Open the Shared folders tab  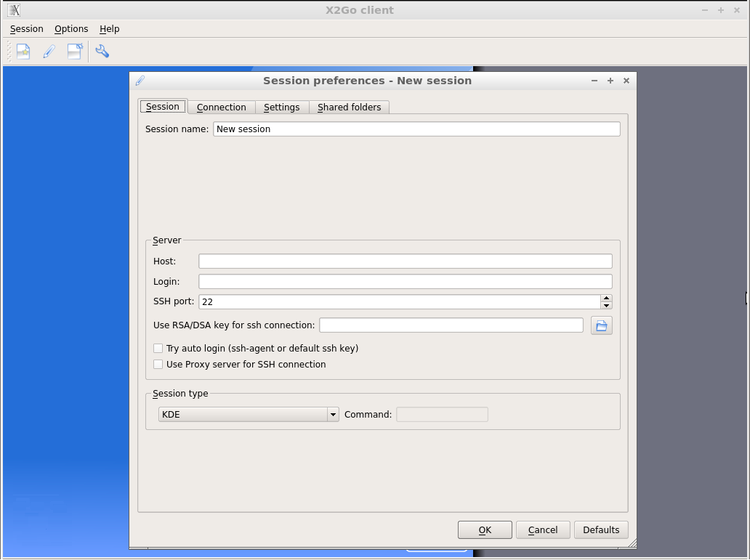tap(349, 107)
